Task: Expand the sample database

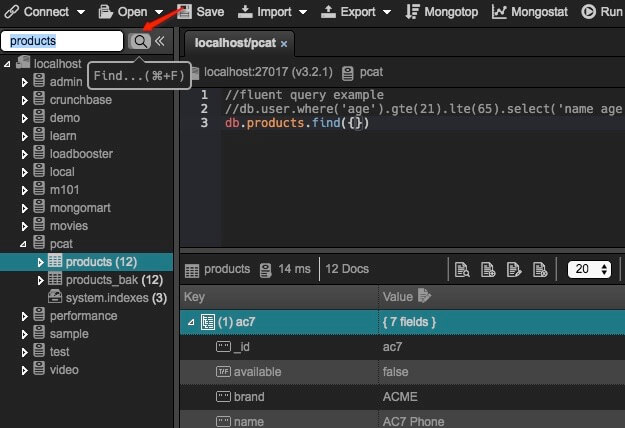Action: tap(24, 334)
